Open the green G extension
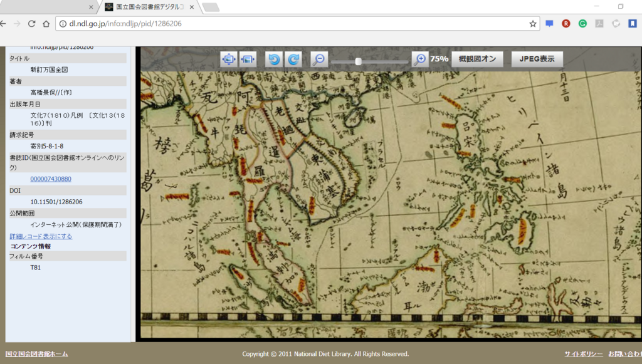642x364 pixels. point(582,24)
